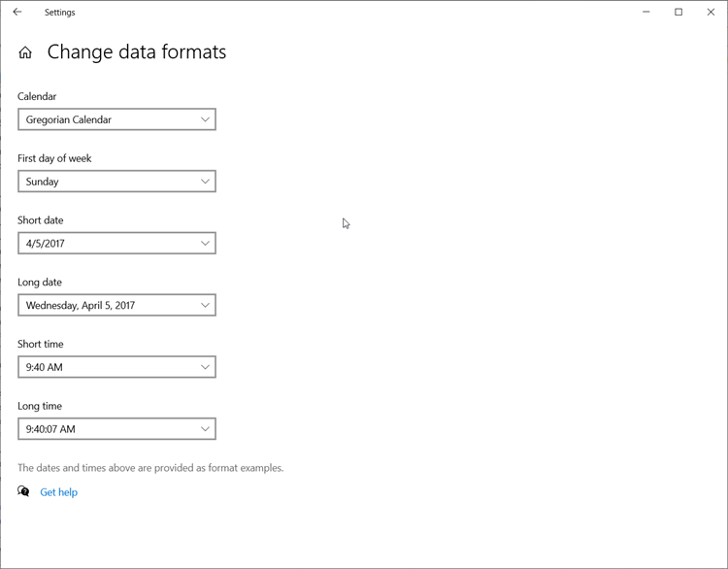Viewport: 728px width, 569px height.
Task: Click the Long time label
Action: point(40,406)
